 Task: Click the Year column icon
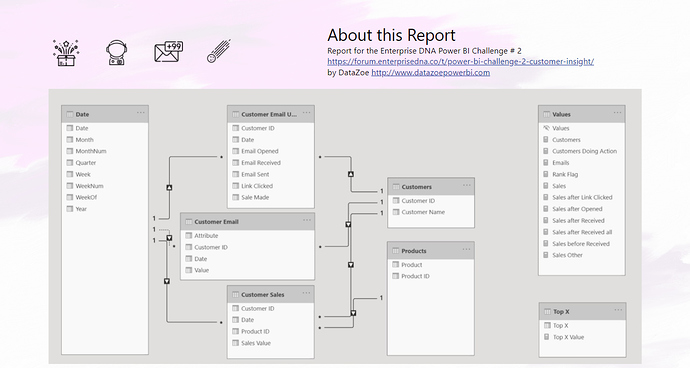click(x=70, y=209)
